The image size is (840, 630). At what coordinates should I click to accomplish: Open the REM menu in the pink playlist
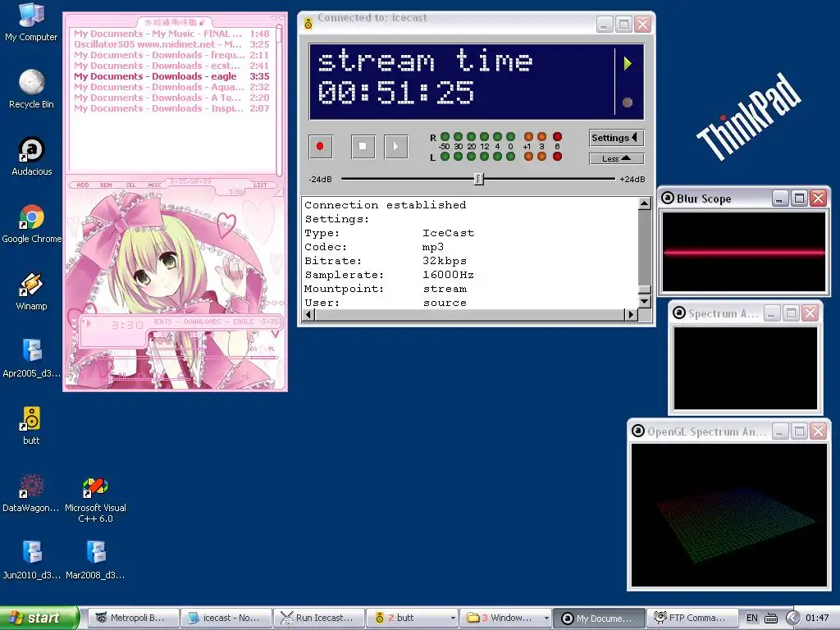tap(106, 185)
